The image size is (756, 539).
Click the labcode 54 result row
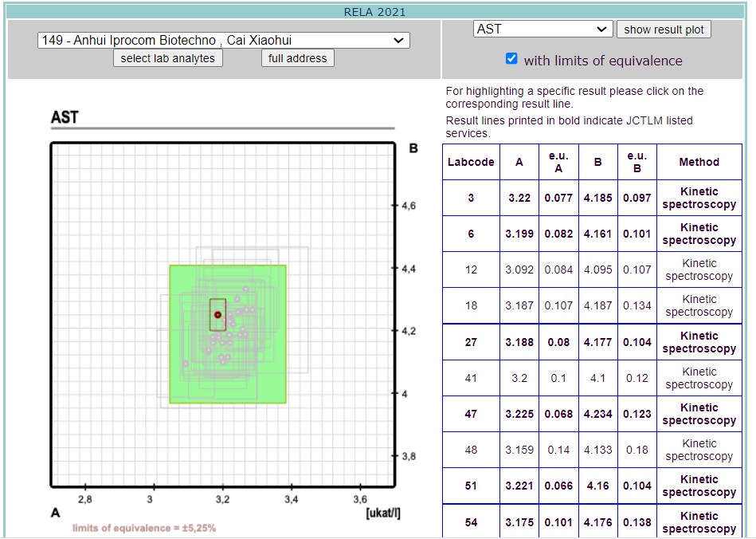click(471, 521)
